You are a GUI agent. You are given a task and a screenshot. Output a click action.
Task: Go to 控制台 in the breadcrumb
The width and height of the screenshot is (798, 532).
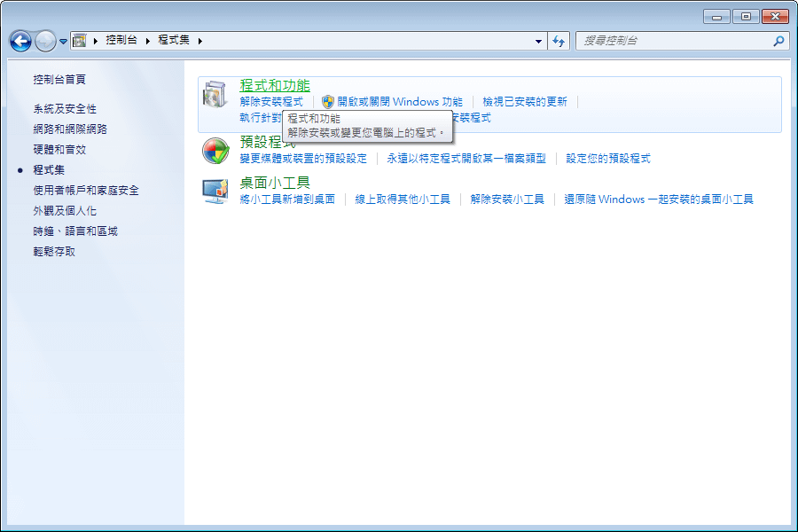tap(121, 40)
